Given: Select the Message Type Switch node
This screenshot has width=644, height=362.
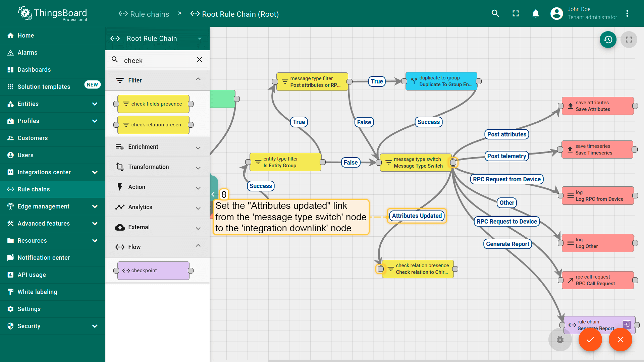Looking at the screenshot, I should coord(416,163).
